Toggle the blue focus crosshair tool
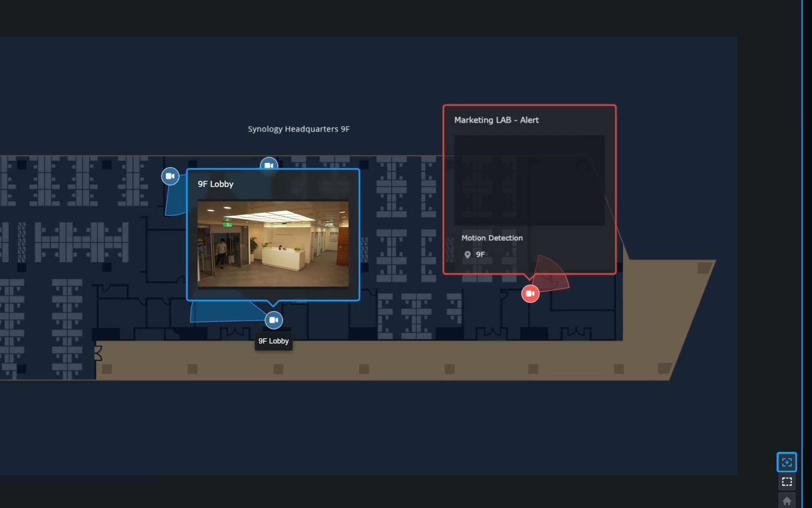812x508 pixels. pos(787,462)
